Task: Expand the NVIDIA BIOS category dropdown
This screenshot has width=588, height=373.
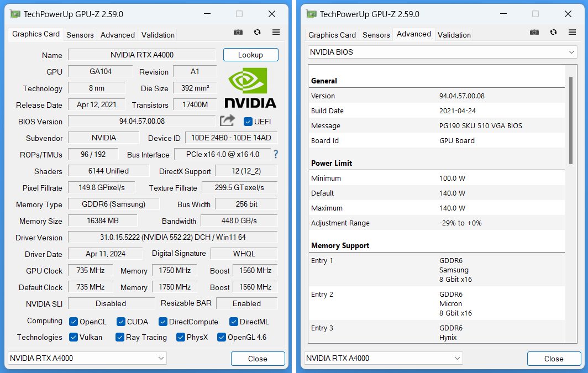Action: [443, 52]
